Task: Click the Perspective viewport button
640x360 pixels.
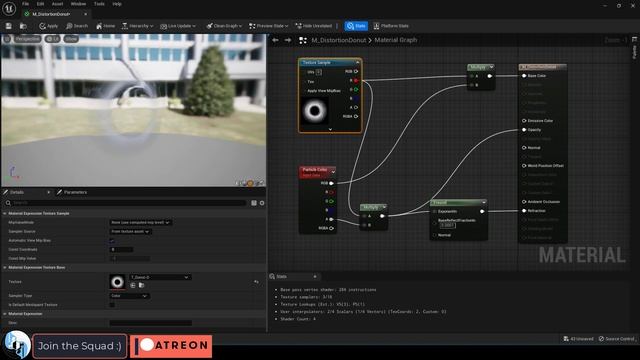Action: (27, 39)
